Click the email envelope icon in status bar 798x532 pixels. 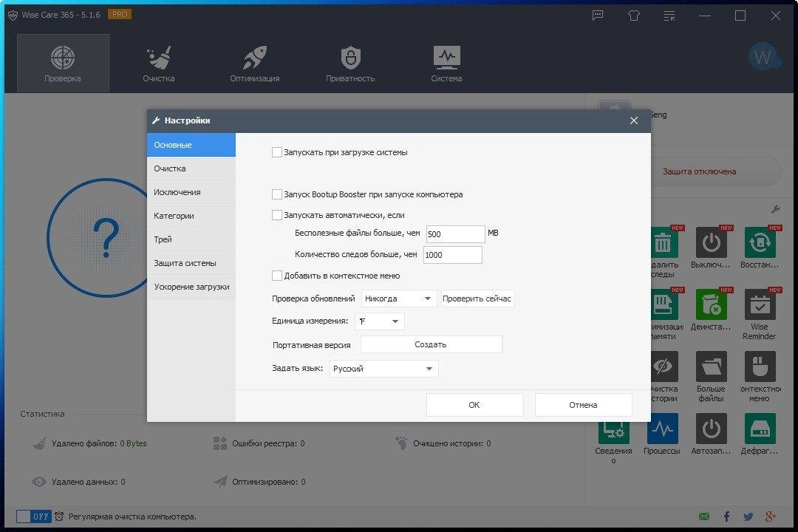704,516
